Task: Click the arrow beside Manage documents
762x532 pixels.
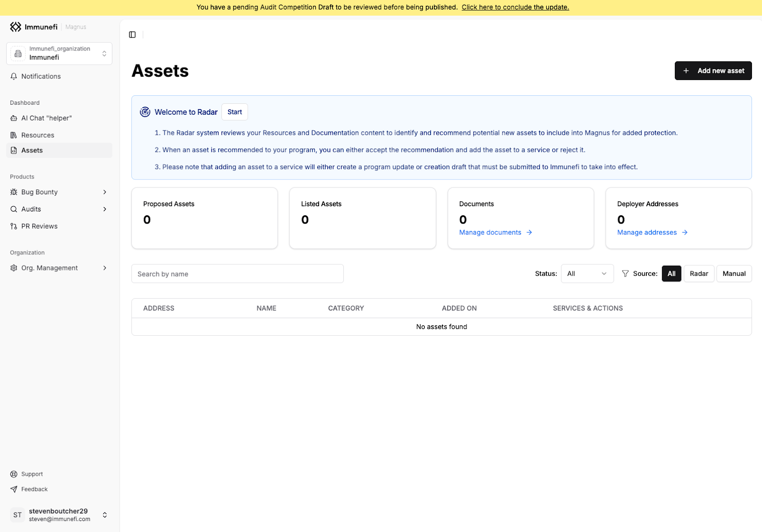Action: click(x=529, y=232)
